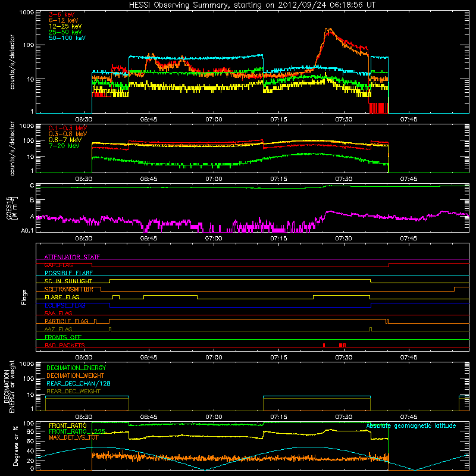Click the GOES15 vertical axis label
The height and width of the screenshot is (476, 476).
pyautogui.click(x=12, y=208)
